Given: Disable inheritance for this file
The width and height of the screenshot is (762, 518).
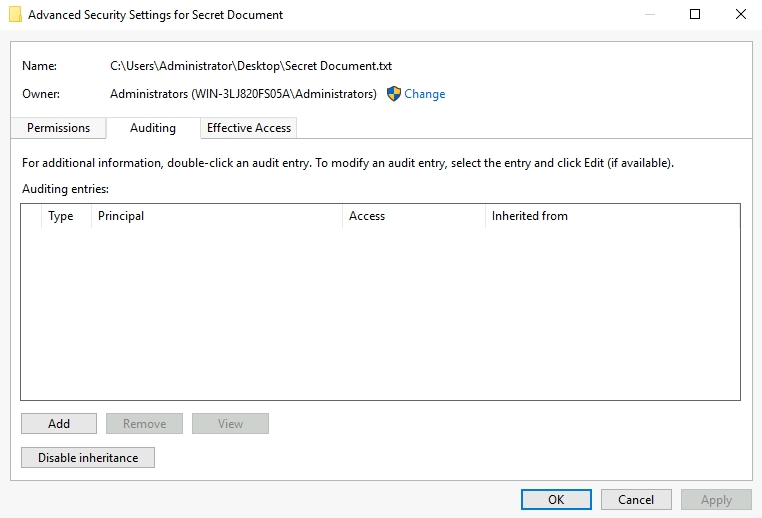Looking at the screenshot, I should (x=88, y=458).
